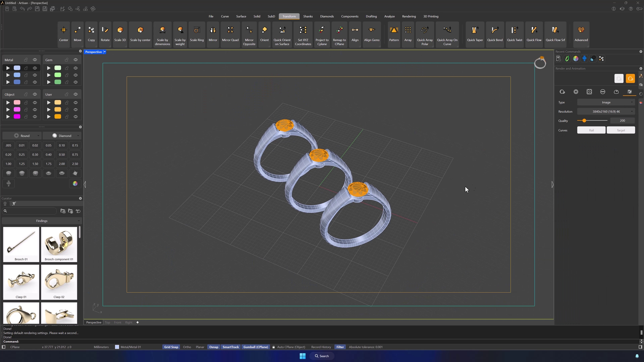This screenshot has height=362, width=644.
Task: Click the orange render button
Action: 630,78
